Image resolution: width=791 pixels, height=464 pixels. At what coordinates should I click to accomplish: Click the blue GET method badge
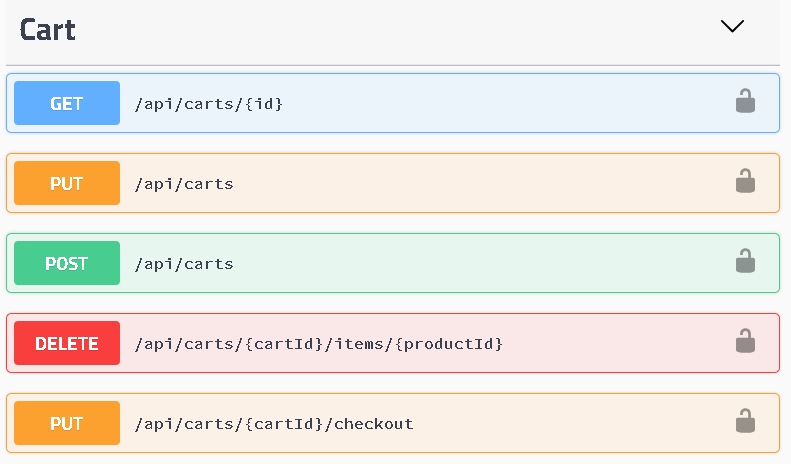coord(67,103)
